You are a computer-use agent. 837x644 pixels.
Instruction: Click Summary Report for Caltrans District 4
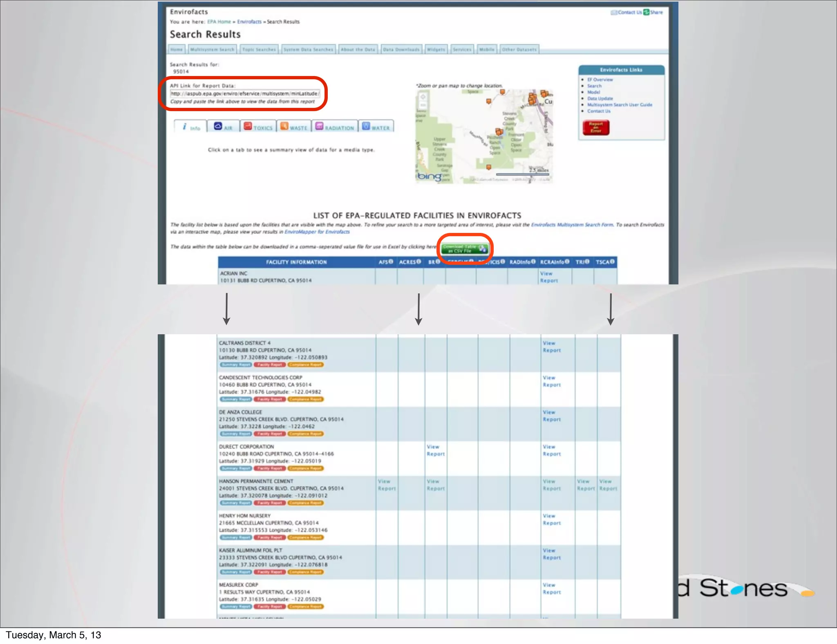(x=236, y=364)
